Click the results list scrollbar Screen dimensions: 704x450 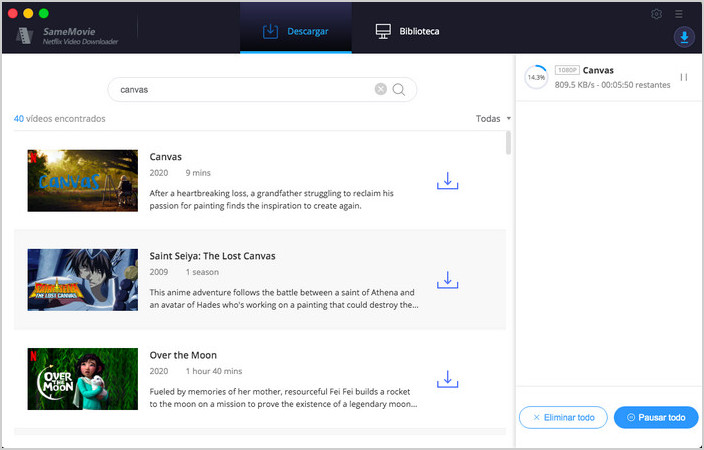point(508,143)
